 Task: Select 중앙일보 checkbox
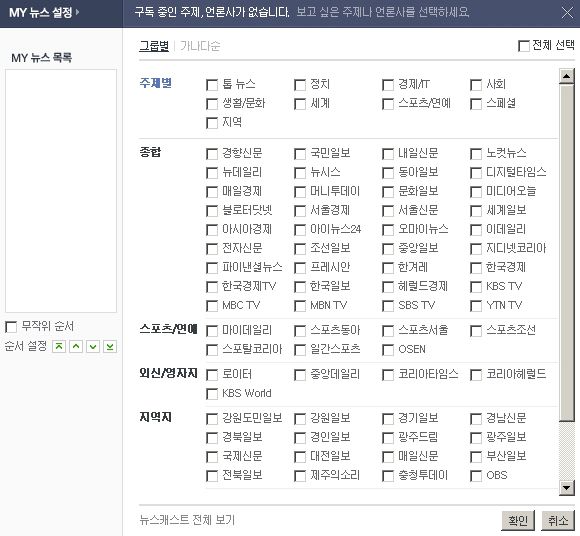click(388, 249)
